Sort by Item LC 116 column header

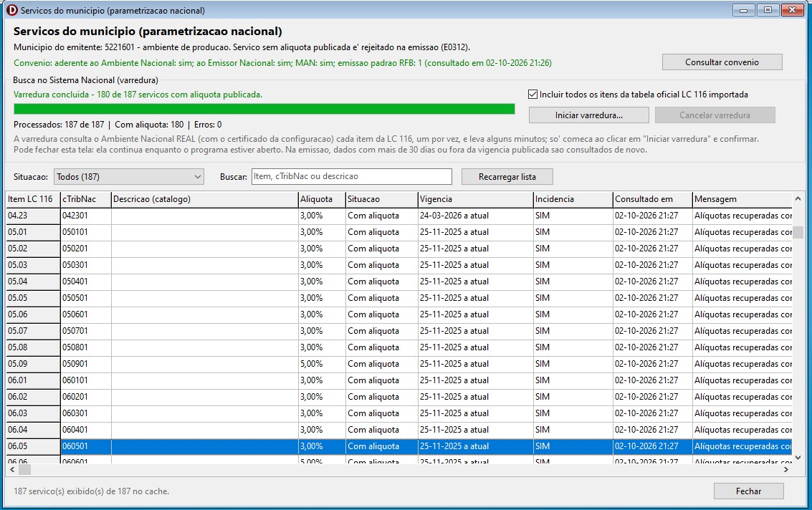tap(33, 199)
